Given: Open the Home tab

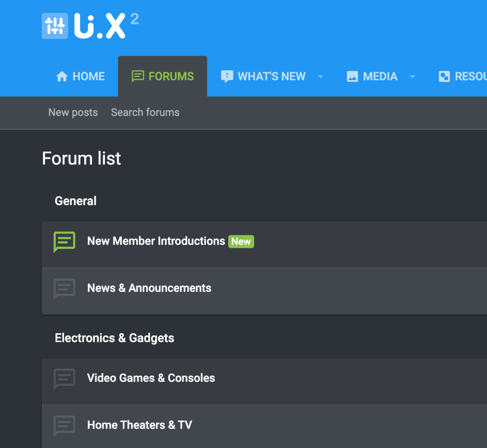Looking at the screenshot, I should [x=89, y=76].
